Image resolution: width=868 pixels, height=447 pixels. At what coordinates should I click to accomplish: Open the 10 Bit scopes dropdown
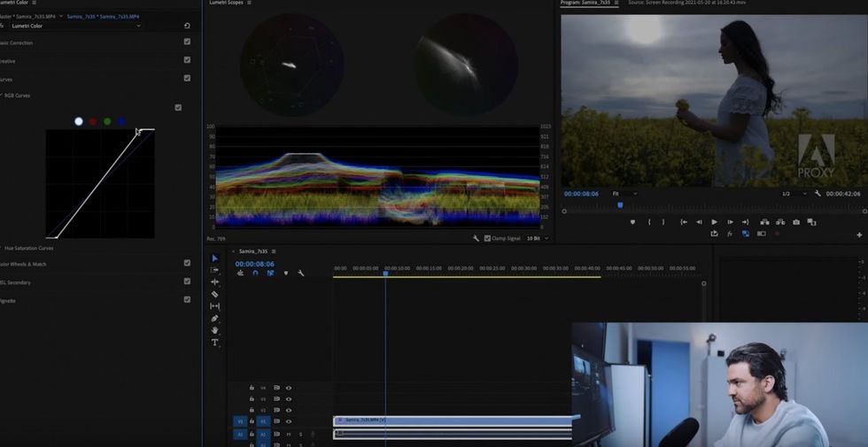[538, 238]
